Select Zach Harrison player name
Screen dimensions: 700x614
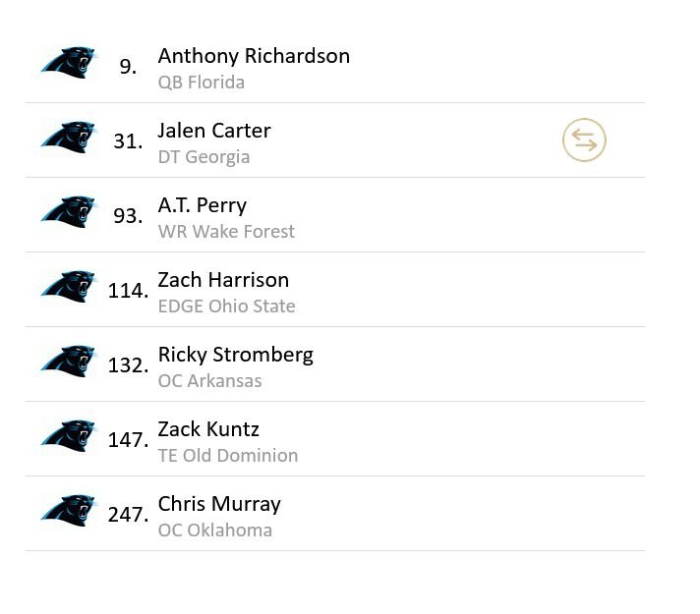(x=223, y=280)
